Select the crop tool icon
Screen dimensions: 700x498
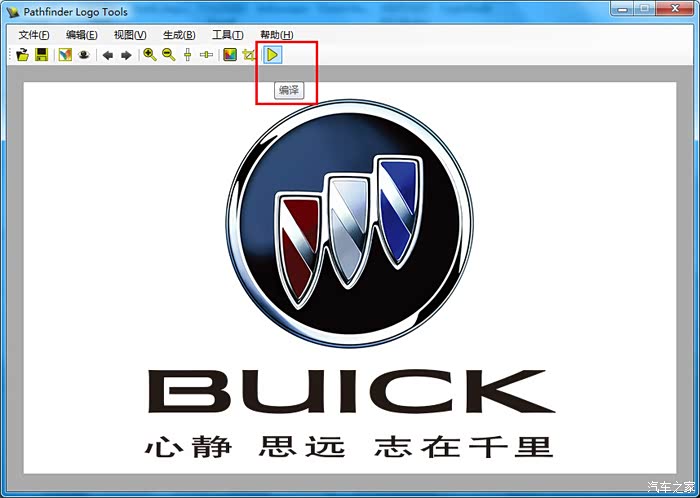[x=249, y=55]
